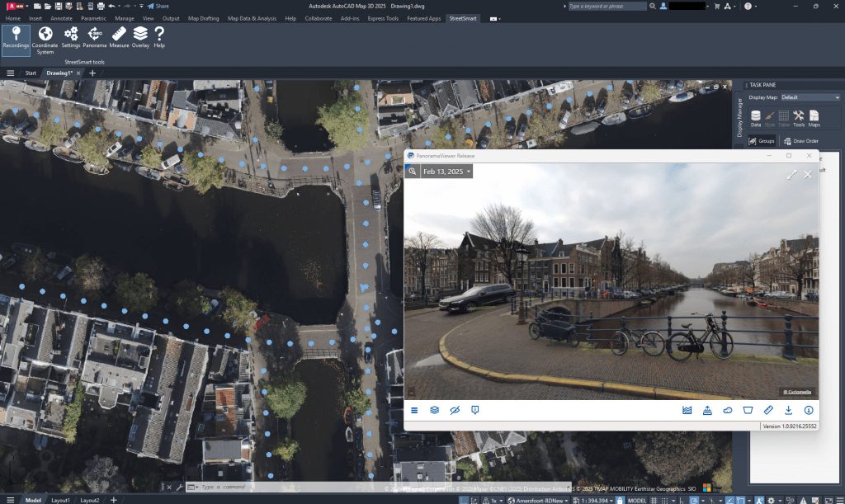The height and width of the screenshot is (504, 845).
Task: Open the info icon in PanoramaViewer
Action: pyautogui.click(x=809, y=410)
